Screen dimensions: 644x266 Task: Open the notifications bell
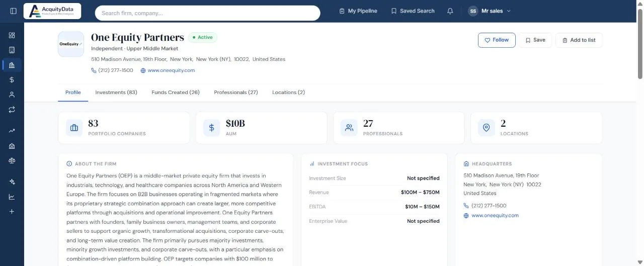pyautogui.click(x=450, y=11)
